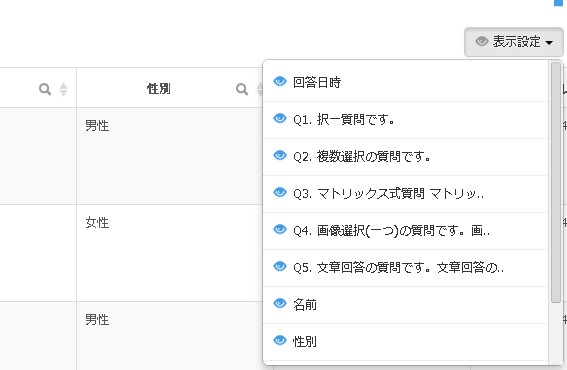Click the search icon in 性別 column header
Image resolution: width=567 pixels, height=370 pixels.
point(242,89)
